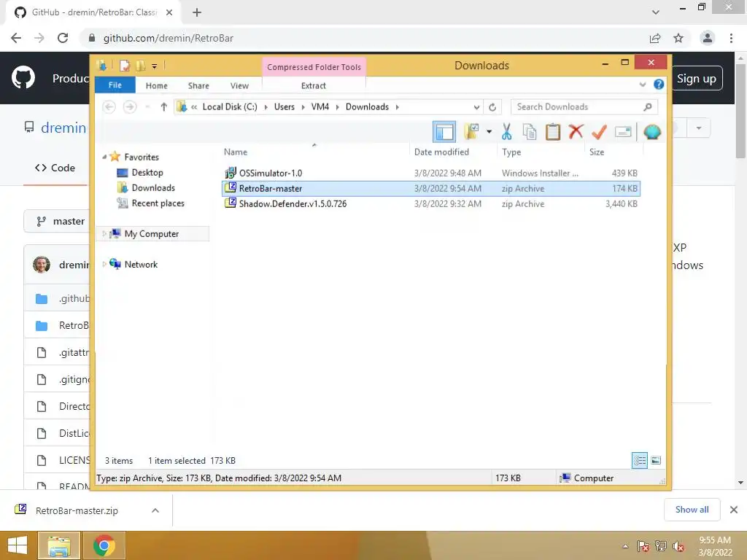Click the Rename toolbar icon
Viewport: 747px width, 560px height.
tap(623, 132)
